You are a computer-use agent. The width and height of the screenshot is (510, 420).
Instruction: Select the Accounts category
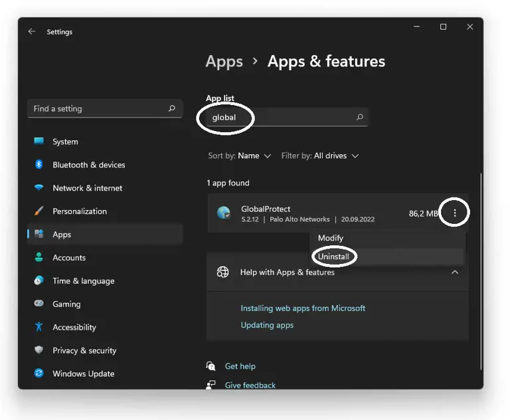[x=68, y=258]
